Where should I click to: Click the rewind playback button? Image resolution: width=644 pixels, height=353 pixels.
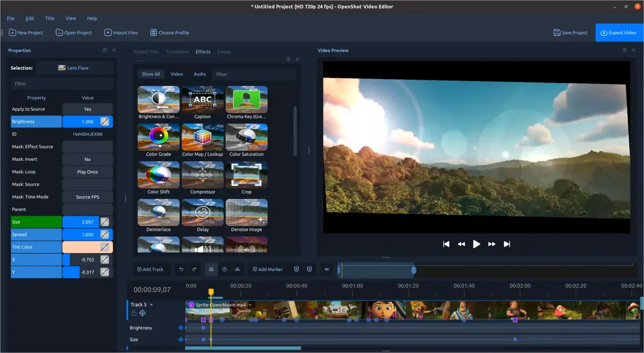click(461, 244)
